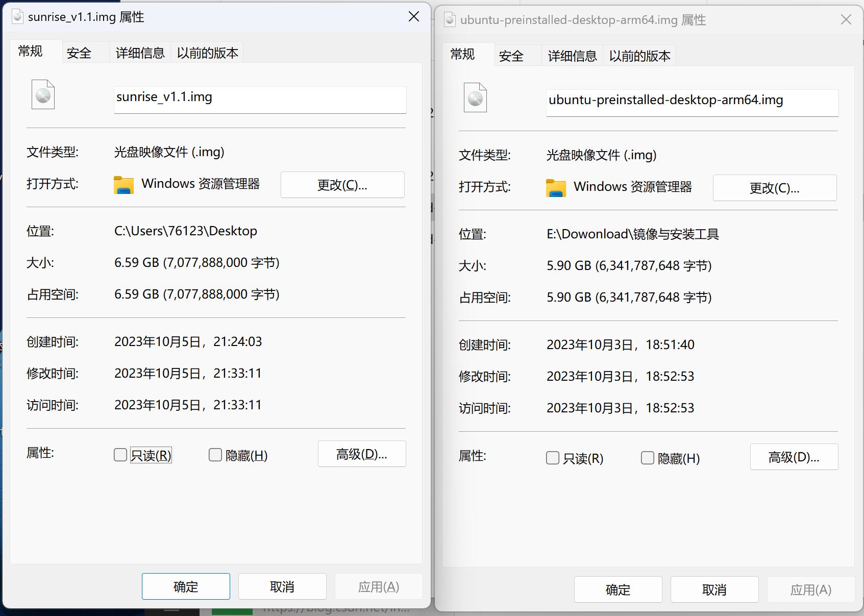Click 更改(C)... button in sunrise_v1.1.img properties

[342, 185]
